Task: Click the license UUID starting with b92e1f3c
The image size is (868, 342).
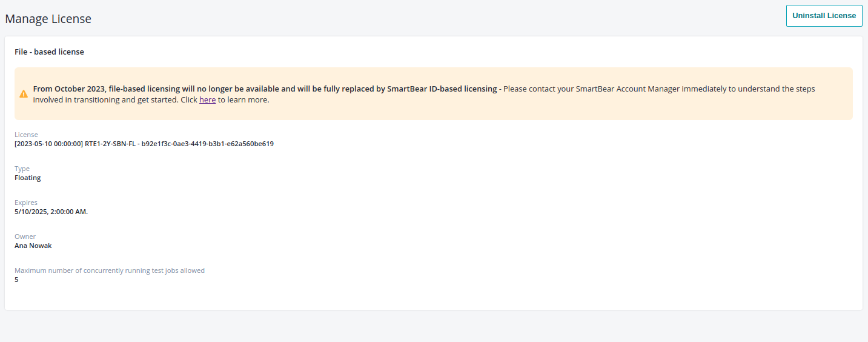Action: point(207,144)
